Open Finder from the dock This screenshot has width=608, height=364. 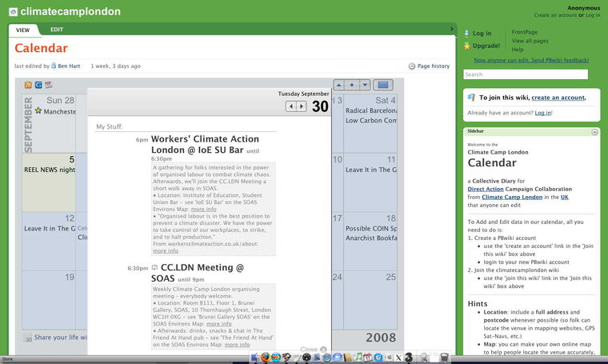point(254,358)
